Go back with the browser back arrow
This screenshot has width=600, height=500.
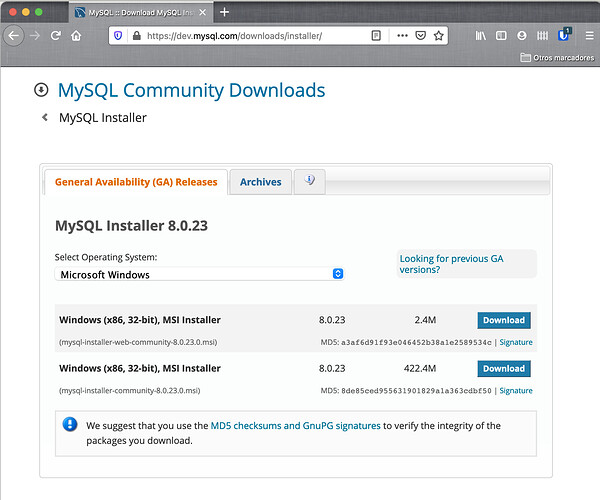click(x=14, y=36)
